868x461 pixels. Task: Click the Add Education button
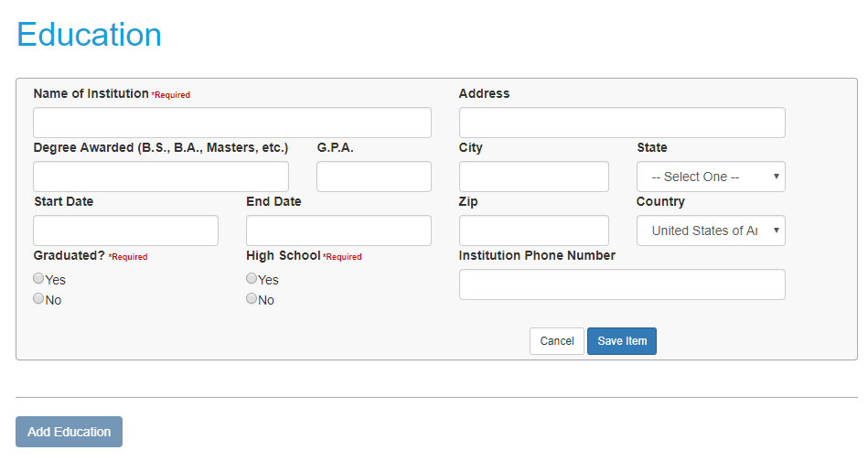pos(69,432)
